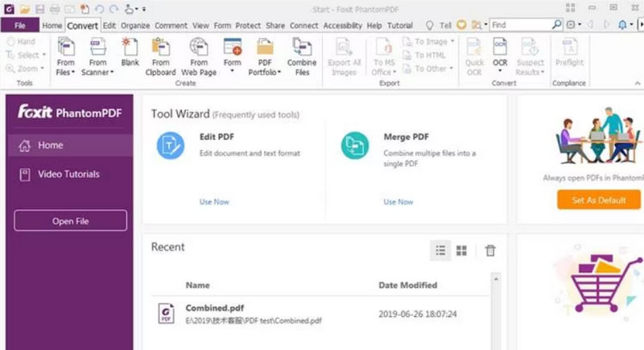The height and width of the screenshot is (350, 644).
Task: Switch Recent list to thumbnail grid view
Action: point(461,250)
